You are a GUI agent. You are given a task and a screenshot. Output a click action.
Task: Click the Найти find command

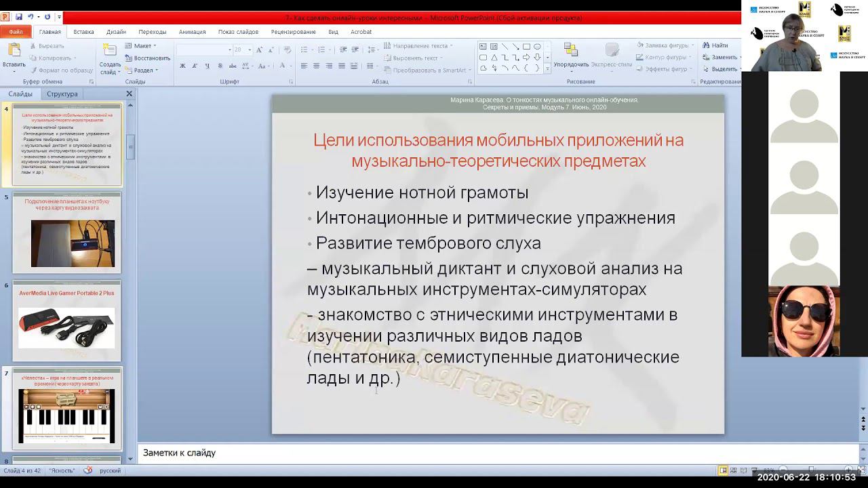[715, 45]
